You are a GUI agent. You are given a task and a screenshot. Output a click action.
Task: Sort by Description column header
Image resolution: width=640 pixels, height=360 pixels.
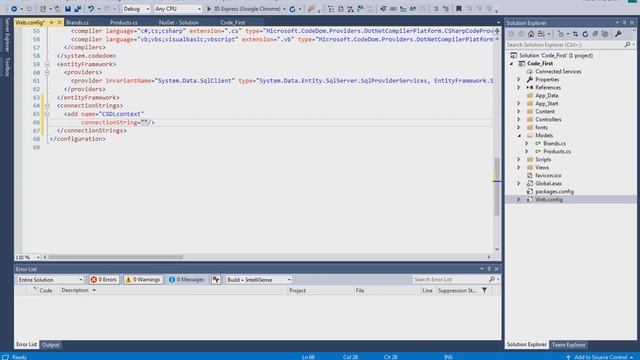[75, 290]
